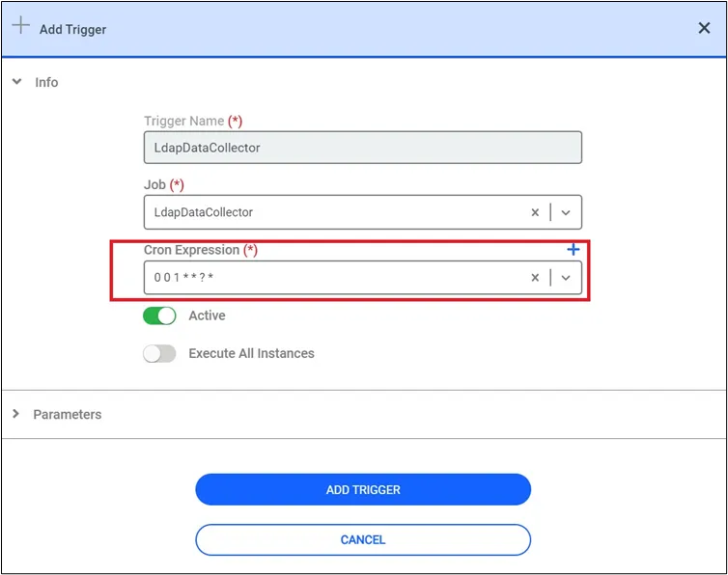Click the Info section heading
The height and width of the screenshot is (575, 728).
pos(46,82)
